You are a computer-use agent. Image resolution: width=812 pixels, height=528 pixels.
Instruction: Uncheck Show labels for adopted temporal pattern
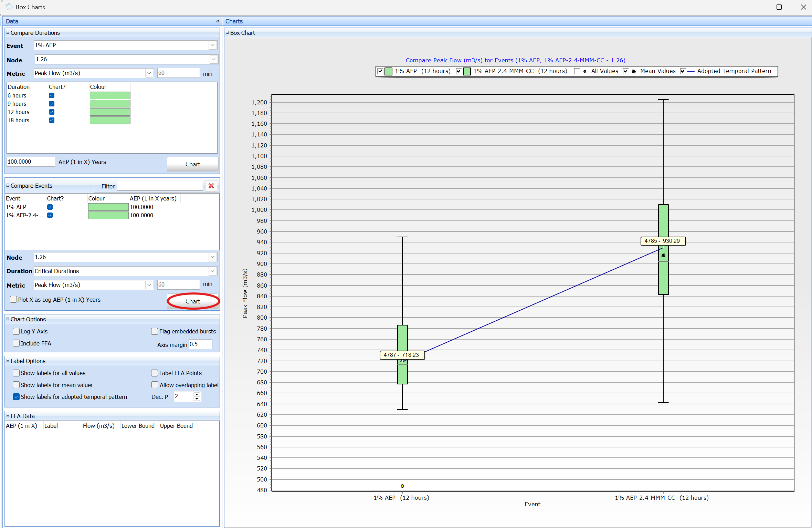[16, 397]
